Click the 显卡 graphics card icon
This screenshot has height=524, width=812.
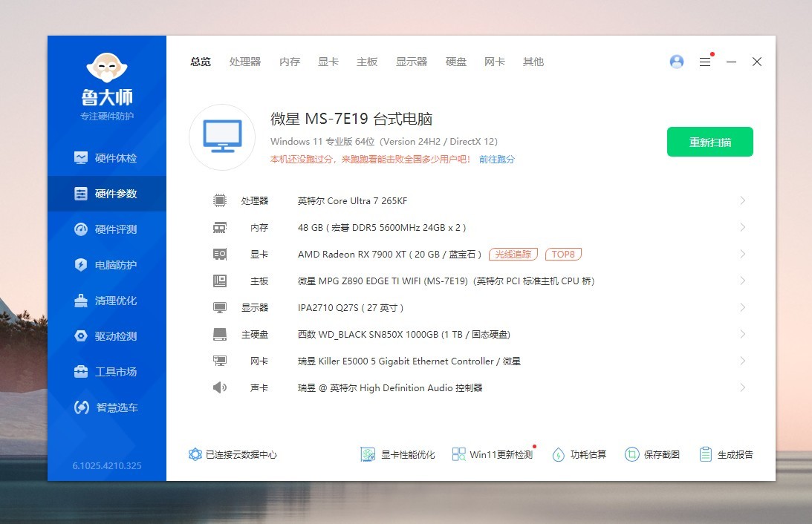coord(220,254)
